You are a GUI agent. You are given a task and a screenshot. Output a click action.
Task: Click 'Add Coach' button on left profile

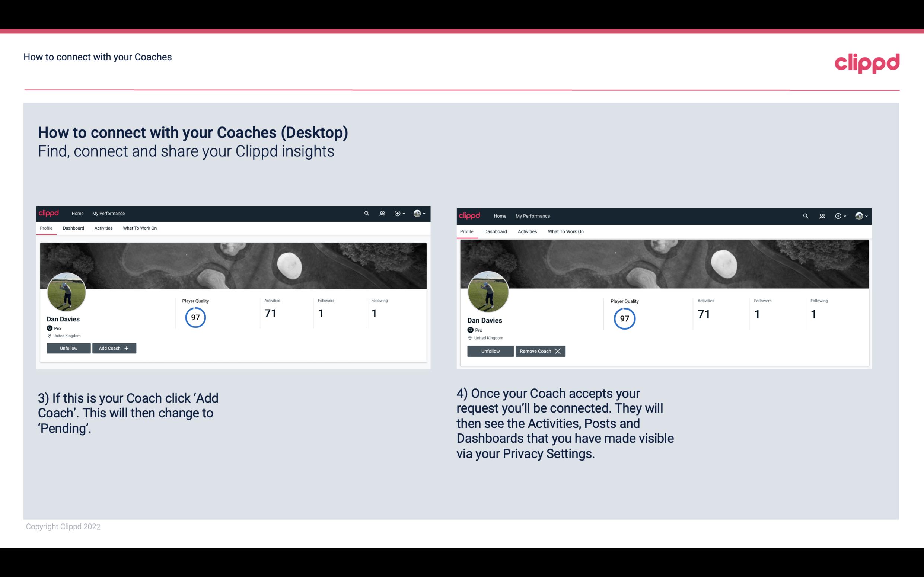[113, 348]
